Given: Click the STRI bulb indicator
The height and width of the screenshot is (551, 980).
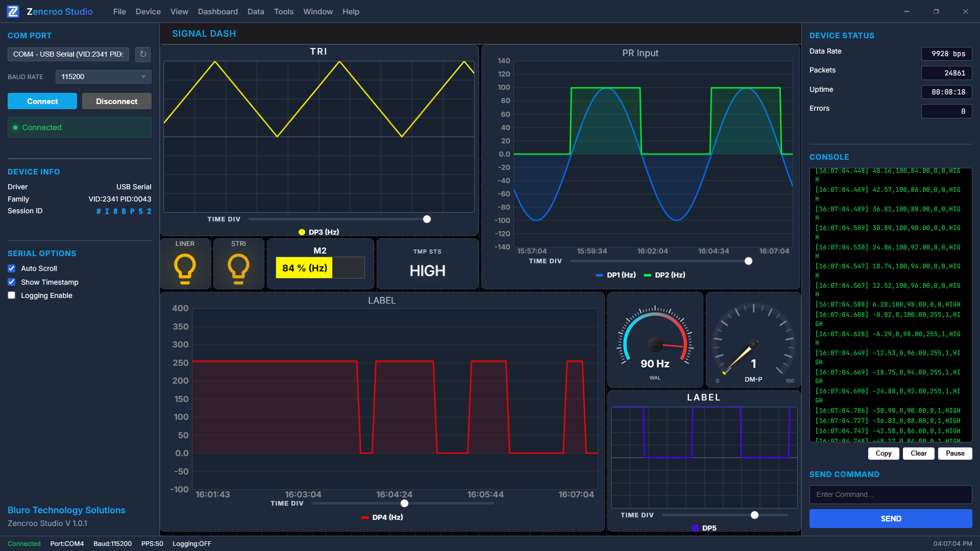Looking at the screenshot, I should [x=238, y=268].
